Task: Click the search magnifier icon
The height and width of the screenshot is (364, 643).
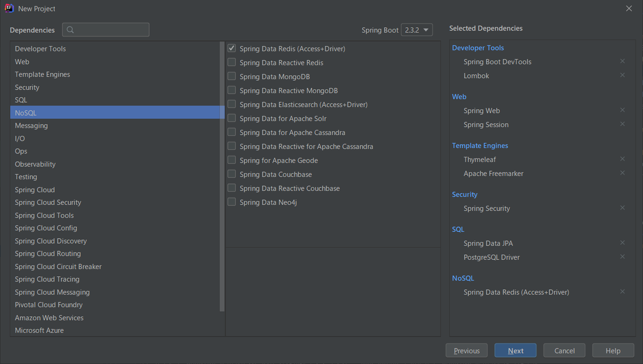Action: coord(71,30)
